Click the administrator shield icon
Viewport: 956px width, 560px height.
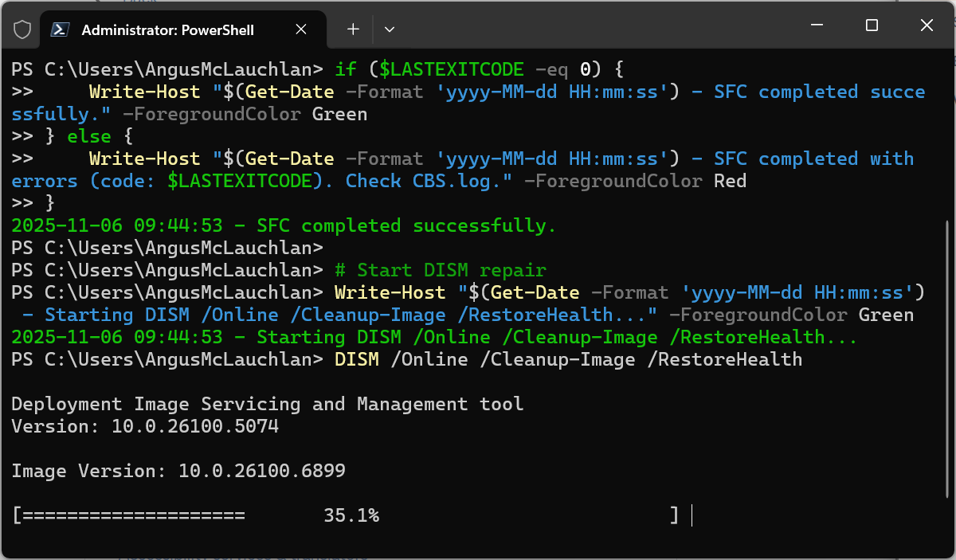pos(22,29)
